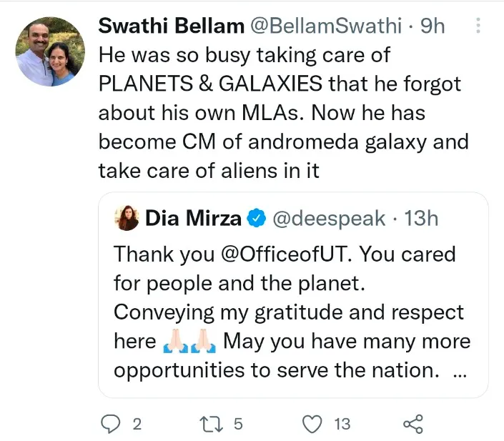Click Dia Mirza's verified blue badge
The image size is (504, 441).
click(256, 218)
